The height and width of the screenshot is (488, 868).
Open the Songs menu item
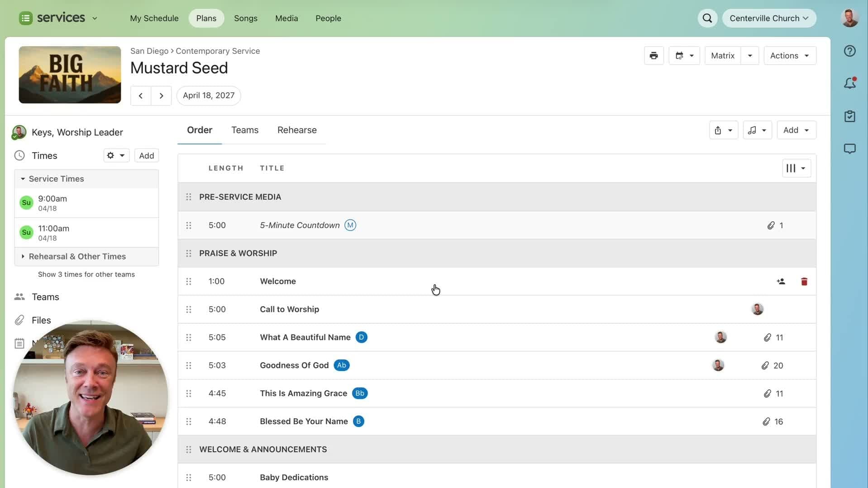click(246, 18)
